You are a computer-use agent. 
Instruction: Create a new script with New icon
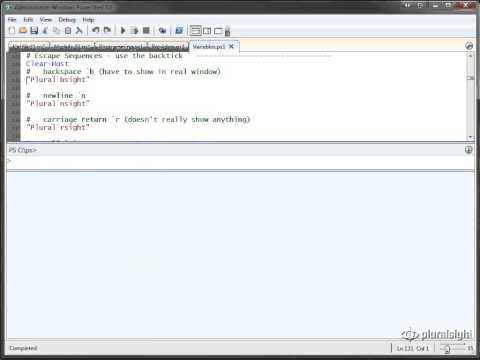tap(12, 31)
